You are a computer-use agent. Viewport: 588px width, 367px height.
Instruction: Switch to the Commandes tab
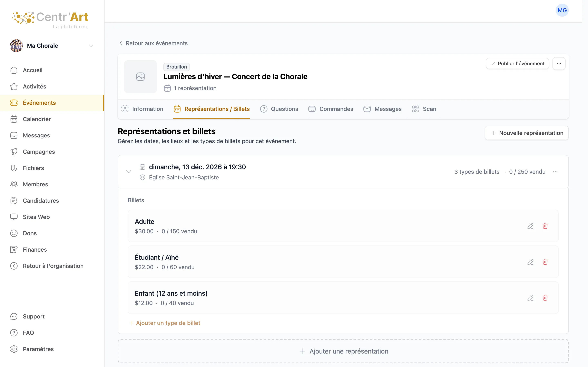(331, 109)
